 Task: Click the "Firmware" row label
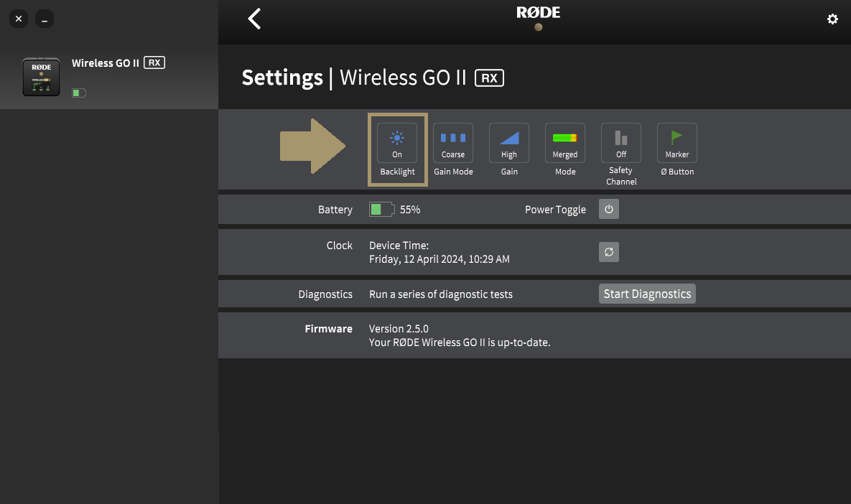pyautogui.click(x=328, y=329)
